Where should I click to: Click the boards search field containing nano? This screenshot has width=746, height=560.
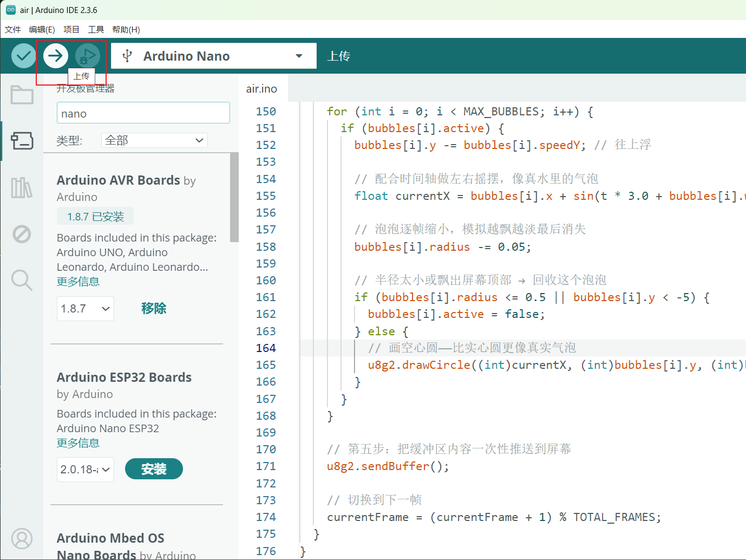coord(143,113)
